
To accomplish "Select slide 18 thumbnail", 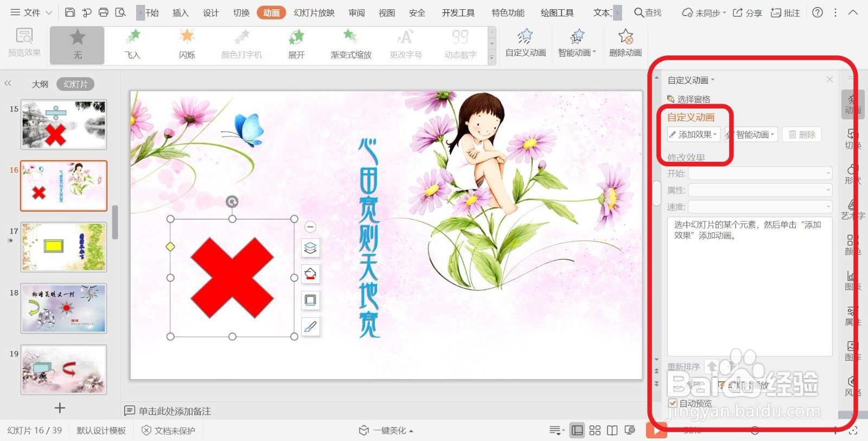I will pyautogui.click(x=63, y=308).
